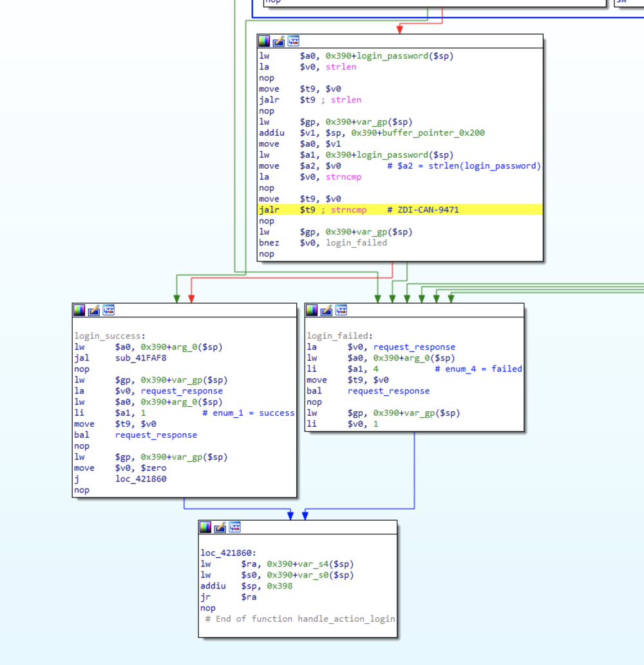Click the 'login_failed:' block label
The image size is (644, 665).
click(339, 336)
